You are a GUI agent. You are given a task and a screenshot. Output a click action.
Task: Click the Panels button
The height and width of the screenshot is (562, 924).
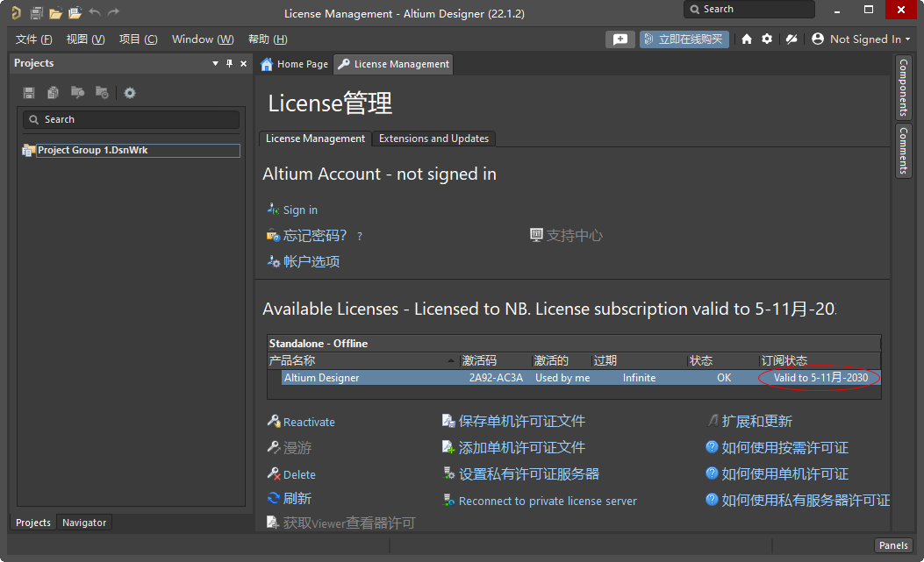[893, 545]
